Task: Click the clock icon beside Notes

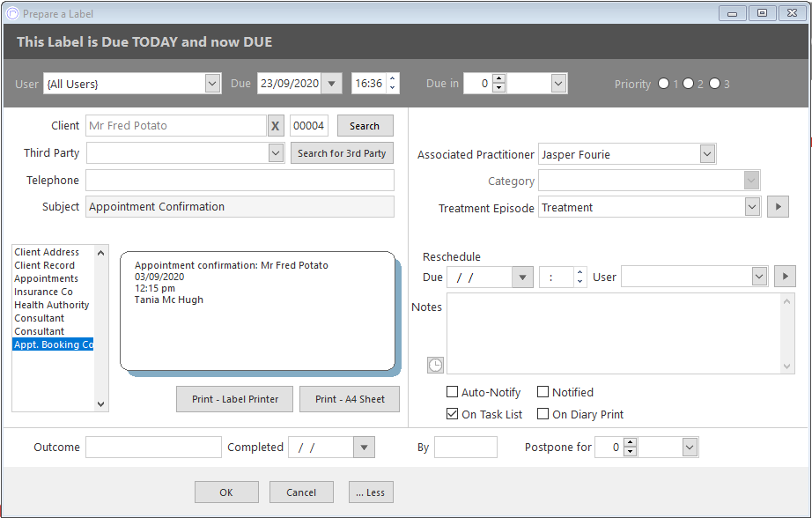Action: tap(435, 365)
